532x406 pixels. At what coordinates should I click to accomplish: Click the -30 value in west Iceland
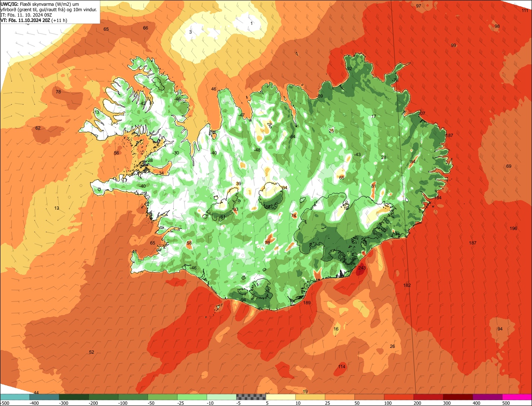pyautogui.click(x=176, y=153)
